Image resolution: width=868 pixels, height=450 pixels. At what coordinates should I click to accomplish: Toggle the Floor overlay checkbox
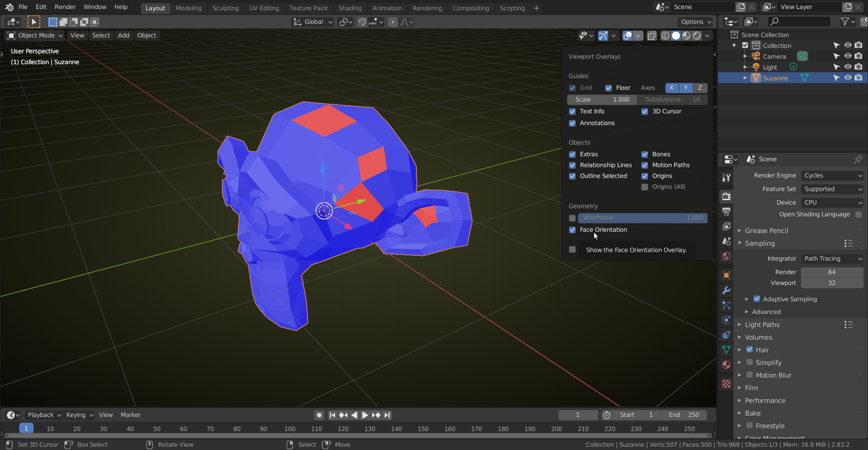(609, 88)
